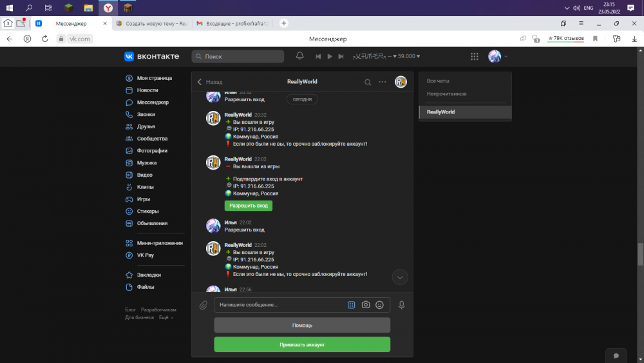
Task: Bookmark the page with the bookmark icon
Action: [595, 39]
